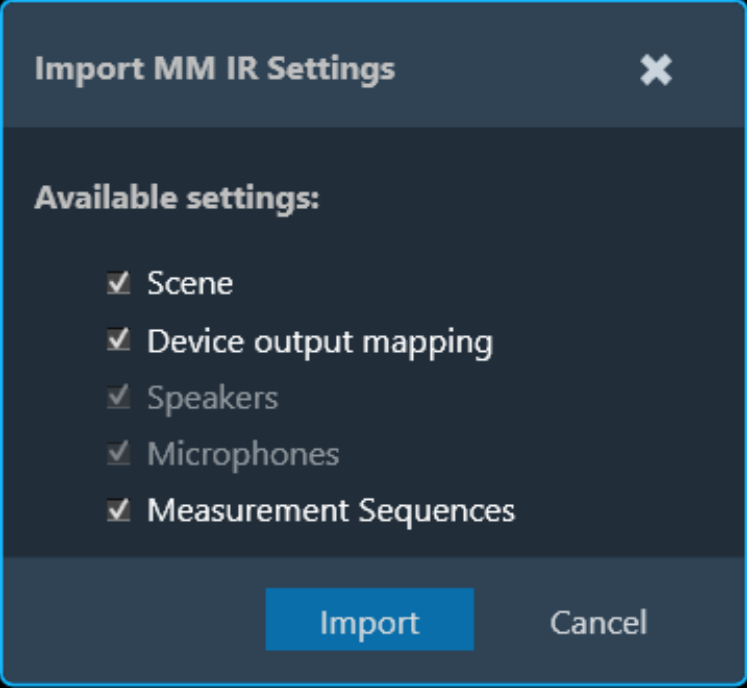Click the dimmed checkmark next to Speakers
Viewport: 747px width, 688px height.
click(x=119, y=397)
